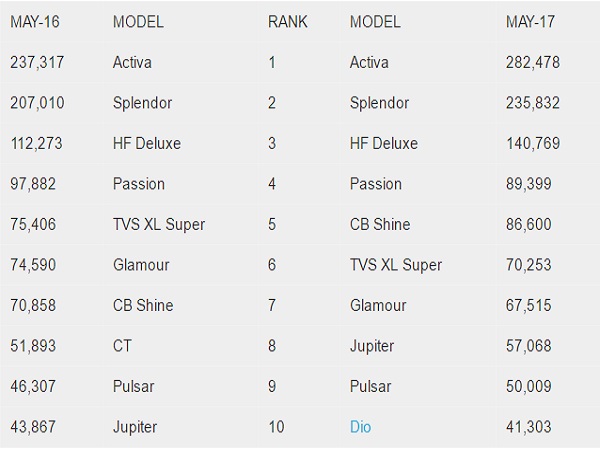Image resolution: width=600 pixels, height=450 pixels.
Task: Click the CT model cell
Action: [x=122, y=346]
